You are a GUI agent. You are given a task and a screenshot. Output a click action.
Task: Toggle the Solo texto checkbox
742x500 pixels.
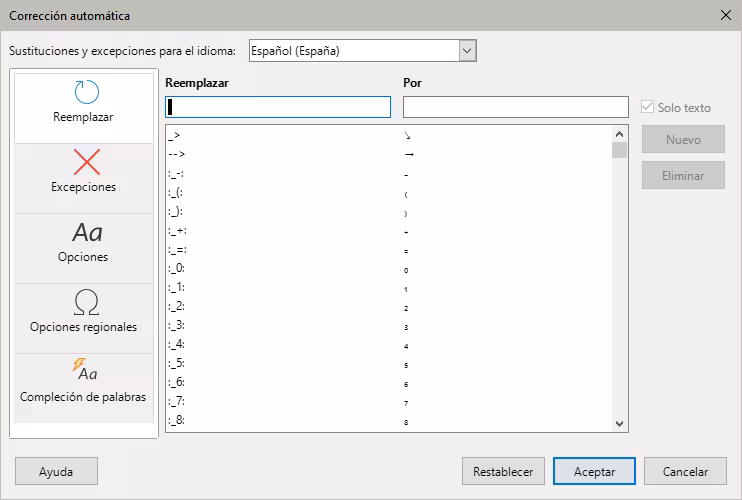[x=648, y=107]
